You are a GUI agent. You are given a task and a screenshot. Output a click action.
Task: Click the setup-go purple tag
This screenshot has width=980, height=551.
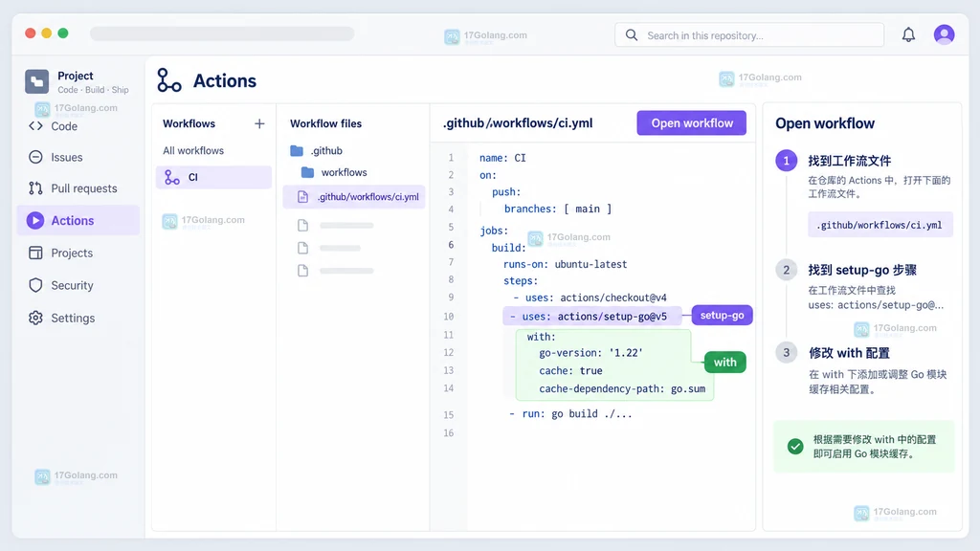pyautogui.click(x=722, y=316)
